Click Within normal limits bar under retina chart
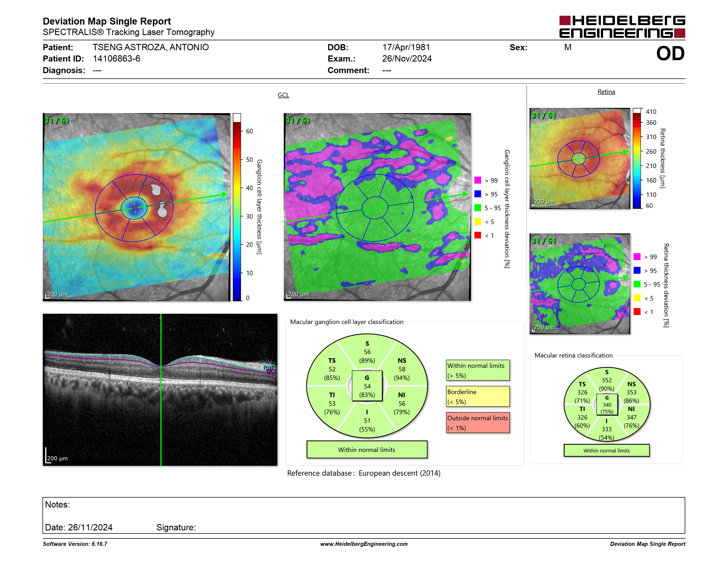This screenshot has height=563, width=728. point(607,450)
